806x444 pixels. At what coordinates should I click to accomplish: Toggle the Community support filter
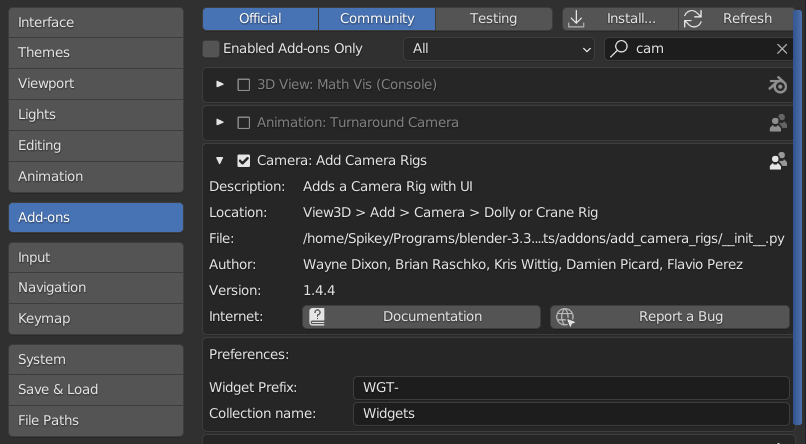(377, 18)
